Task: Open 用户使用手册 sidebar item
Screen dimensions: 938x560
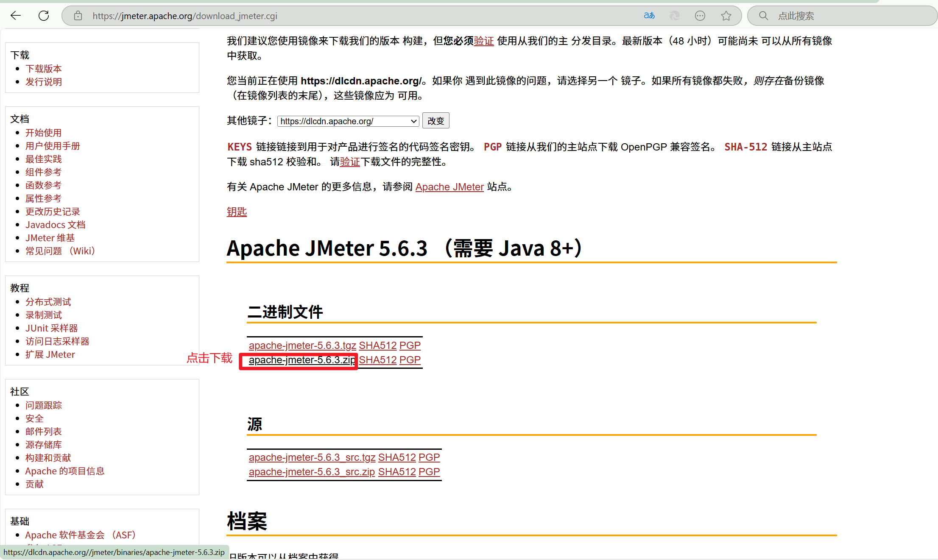Action: tap(53, 146)
